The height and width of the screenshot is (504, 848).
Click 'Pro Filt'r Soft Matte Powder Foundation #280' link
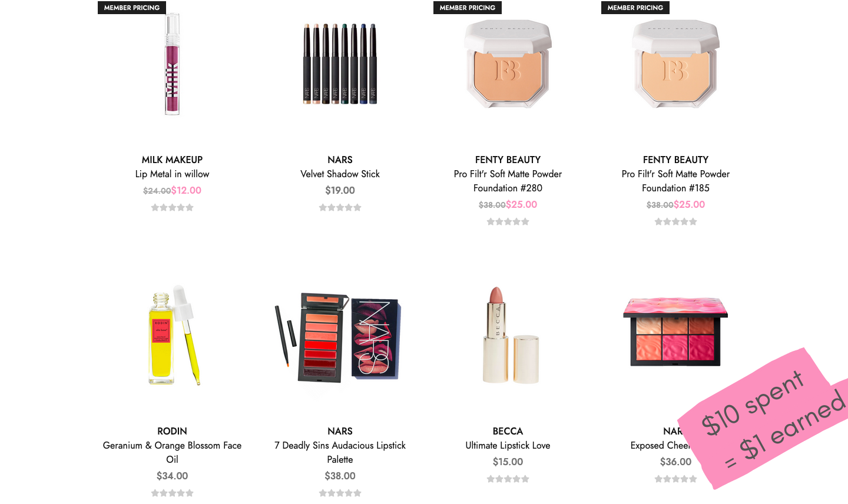(508, 181)
